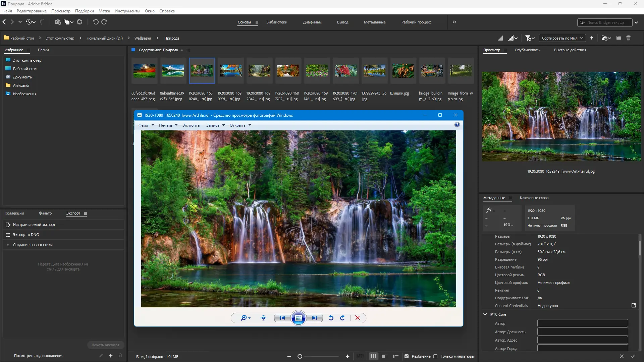Click the thumbnail size slider handle
Viewport: 644px width, 362px height.
pyautogui.click(x=300, y=356)
